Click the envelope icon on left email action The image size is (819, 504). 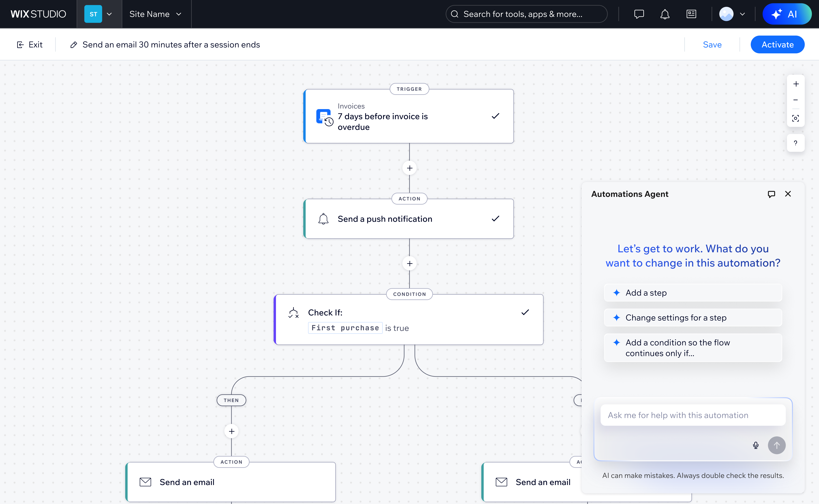pyautogui.click(x=145, y=482)
